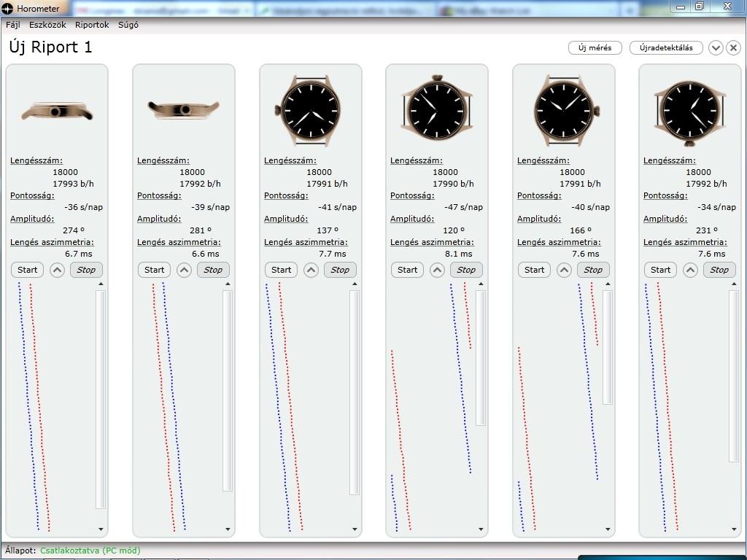This screenshot has height=560, width=747.
Task: Start measurement in the -34 s/nap panel
Action: 661,270
